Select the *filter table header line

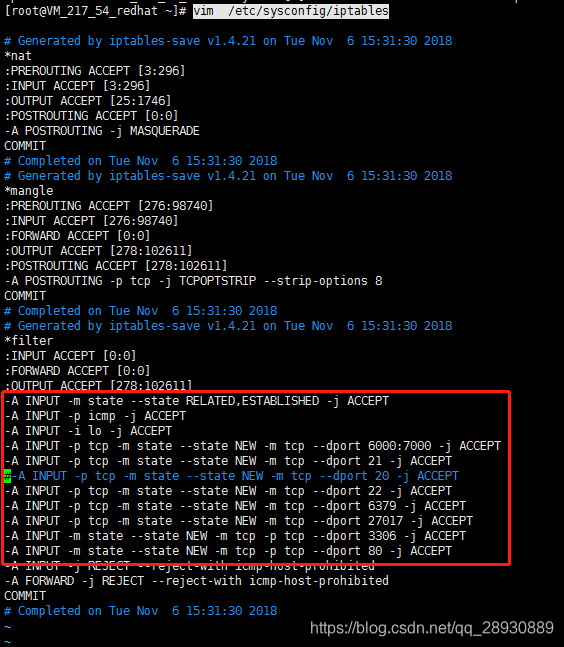click(x=28, y=341)
